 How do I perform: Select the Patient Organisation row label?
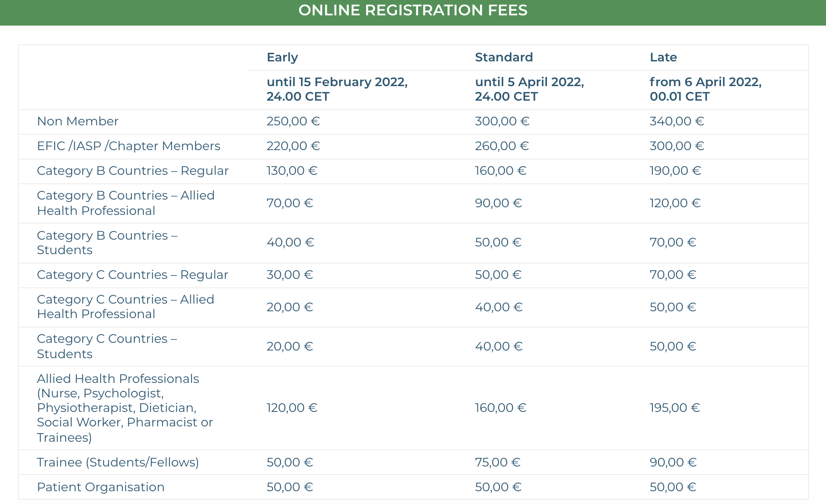[101, 487]
